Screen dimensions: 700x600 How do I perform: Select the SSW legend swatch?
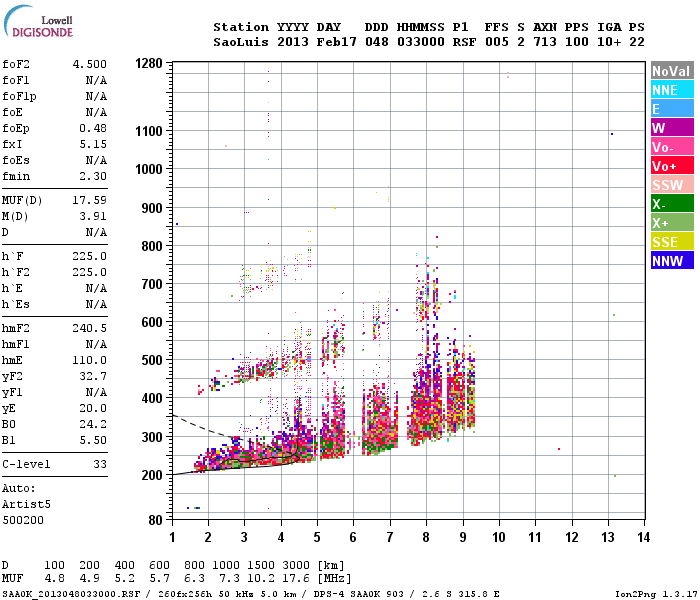click(x=672, y=184)
